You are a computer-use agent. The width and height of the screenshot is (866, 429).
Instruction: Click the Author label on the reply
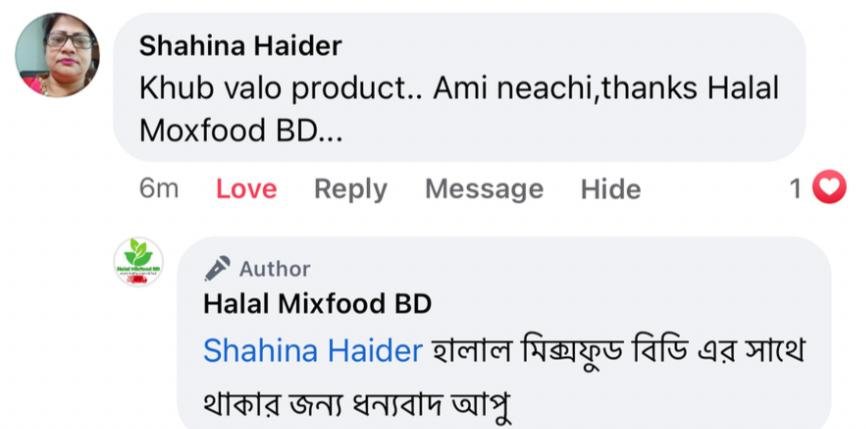tap(274, 268)
